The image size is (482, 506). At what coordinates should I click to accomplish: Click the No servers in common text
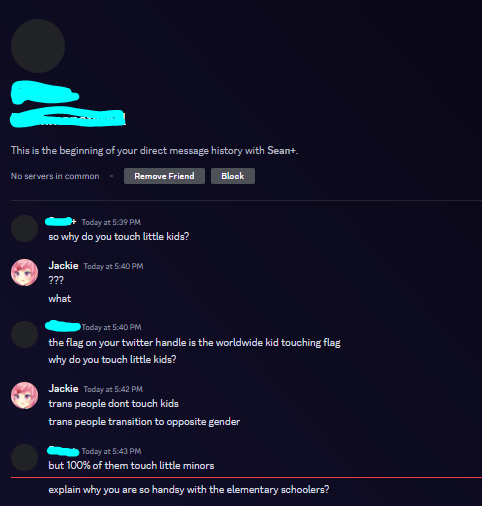tap(55, 176)
